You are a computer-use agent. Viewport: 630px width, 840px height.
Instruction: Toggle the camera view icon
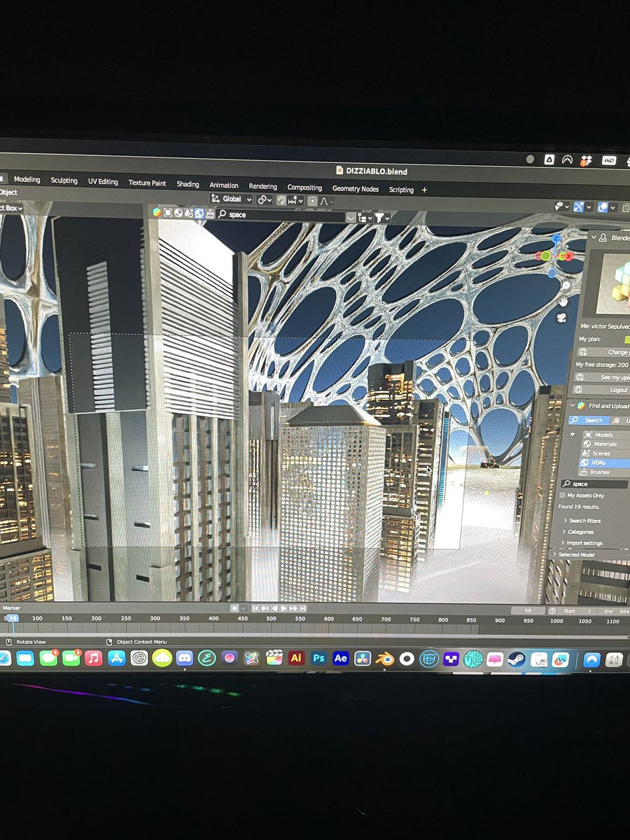[561, 318]
